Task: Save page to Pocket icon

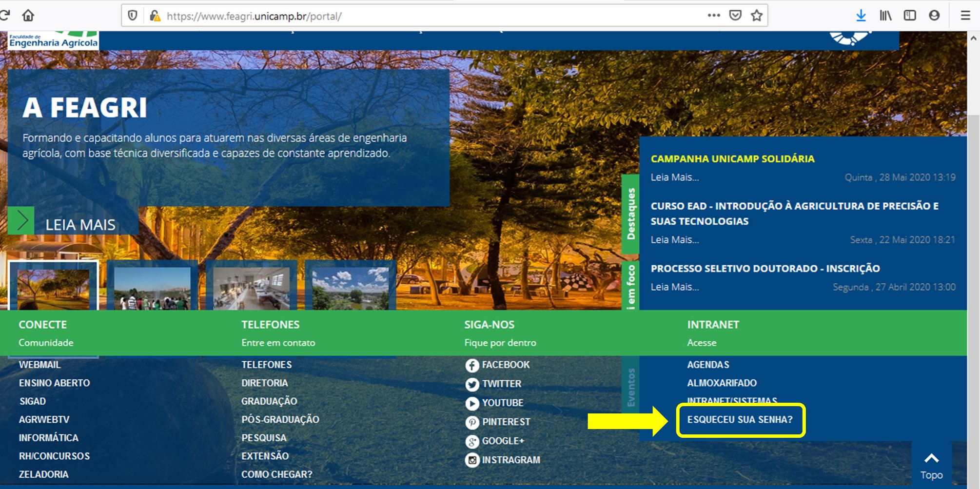Action: [735, 16]
